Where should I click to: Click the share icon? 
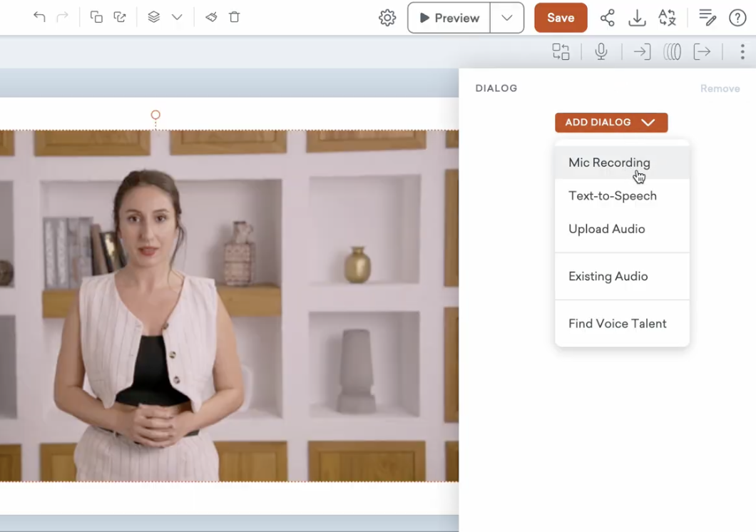[607, 18]
